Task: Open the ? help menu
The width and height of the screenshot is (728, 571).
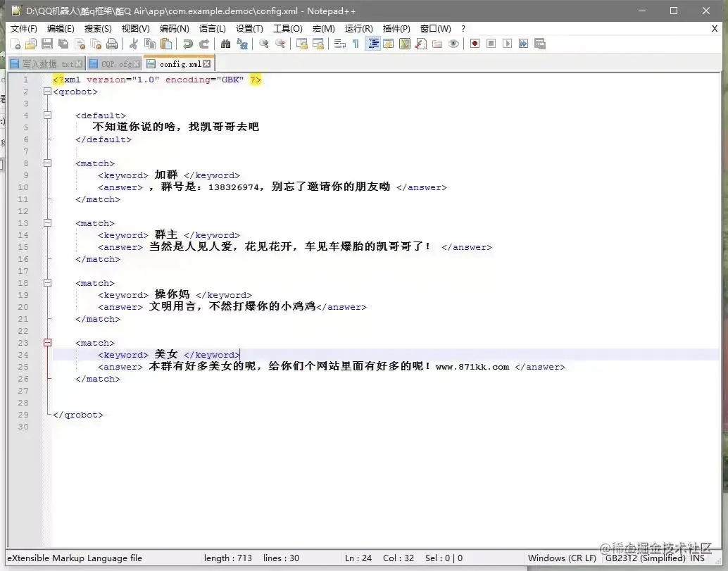Action: (463, 29)
